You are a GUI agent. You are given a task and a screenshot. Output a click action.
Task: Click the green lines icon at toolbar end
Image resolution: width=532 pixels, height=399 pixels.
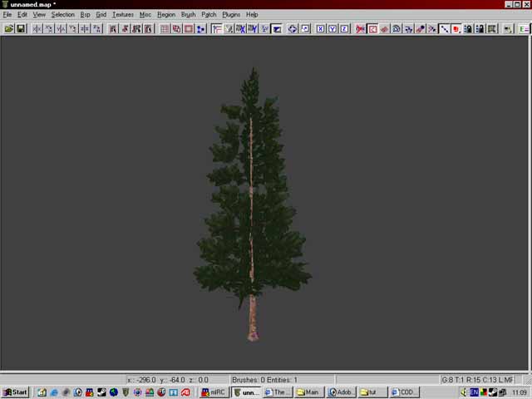(524, 28)
